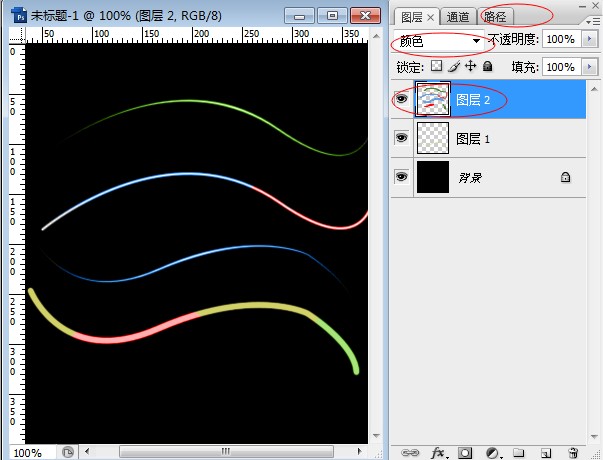Collapse layers panel with minimize dash
The image size is (603, 460).
pyautogui.click(x=583, y=6)
